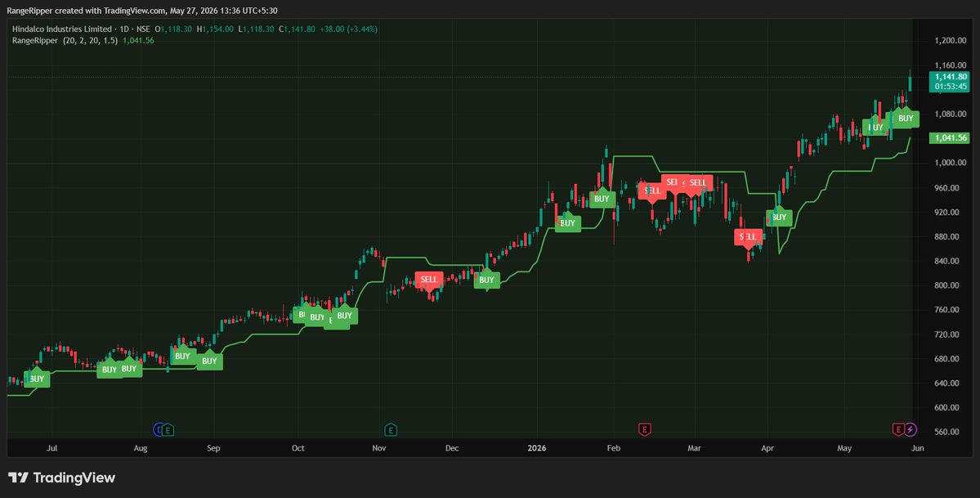The image size is (980, 498).
Task: Select the BUY signal just before September
Action: point(209,361)
